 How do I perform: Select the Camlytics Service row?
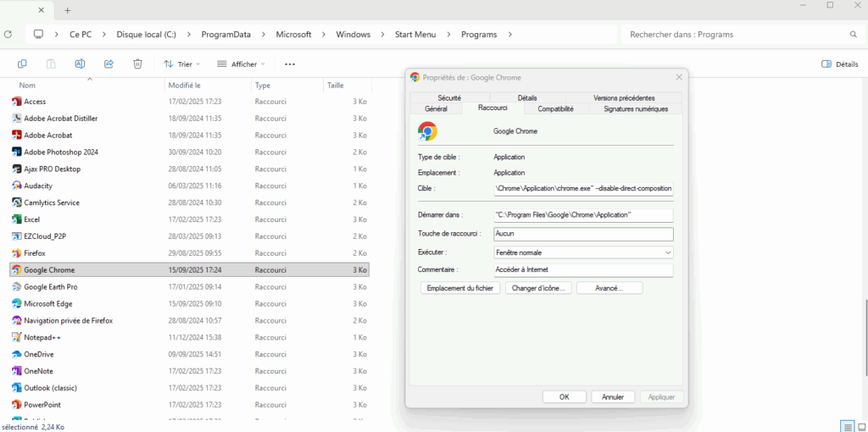pos(190,202)
